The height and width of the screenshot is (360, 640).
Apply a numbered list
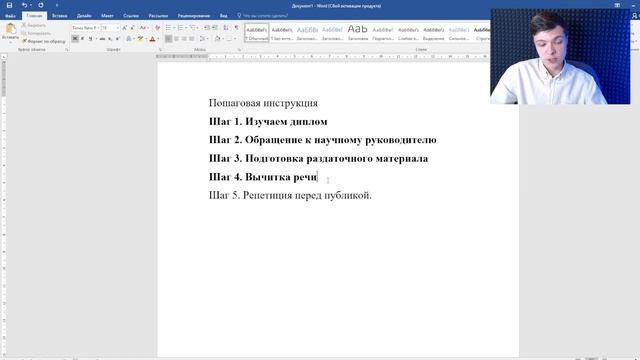(180, 28)
